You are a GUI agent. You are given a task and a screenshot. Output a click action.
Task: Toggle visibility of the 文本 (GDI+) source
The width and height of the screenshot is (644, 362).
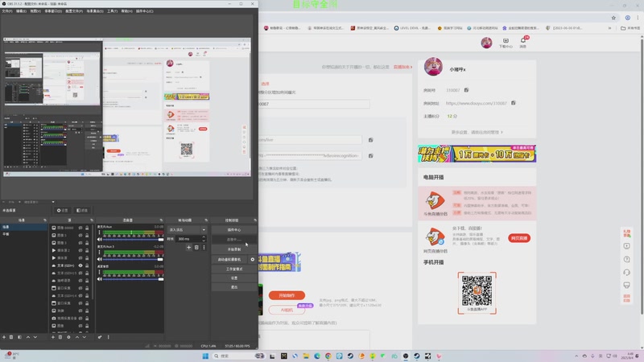[80, 265]
